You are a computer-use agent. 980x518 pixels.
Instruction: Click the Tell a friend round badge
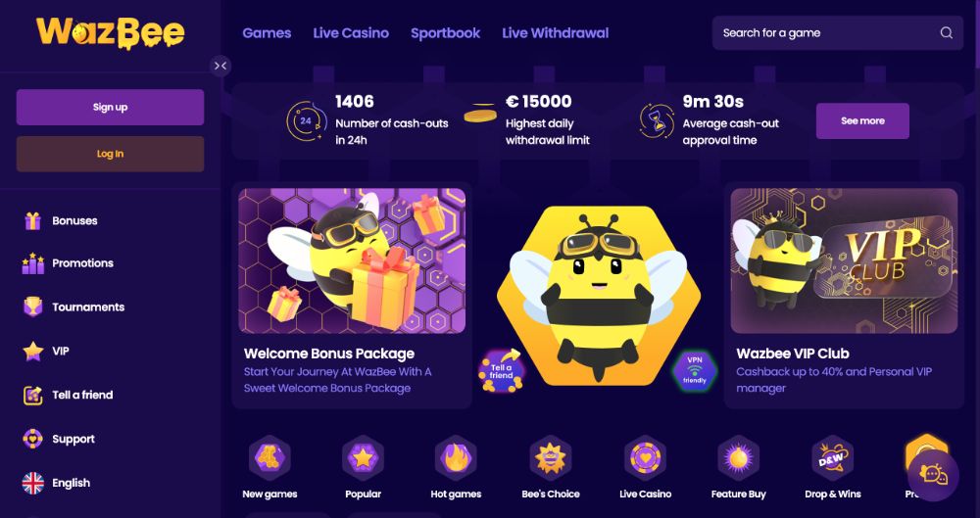click(x=501, y=371)
